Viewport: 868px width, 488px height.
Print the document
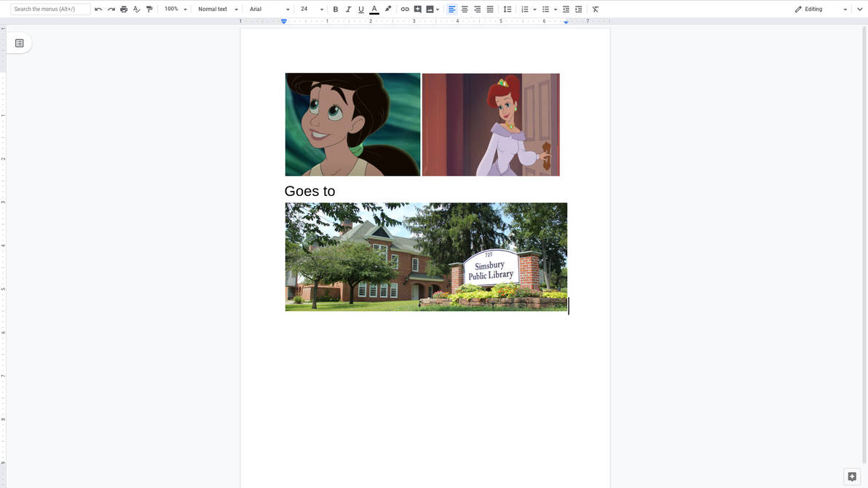click(124, 9)
